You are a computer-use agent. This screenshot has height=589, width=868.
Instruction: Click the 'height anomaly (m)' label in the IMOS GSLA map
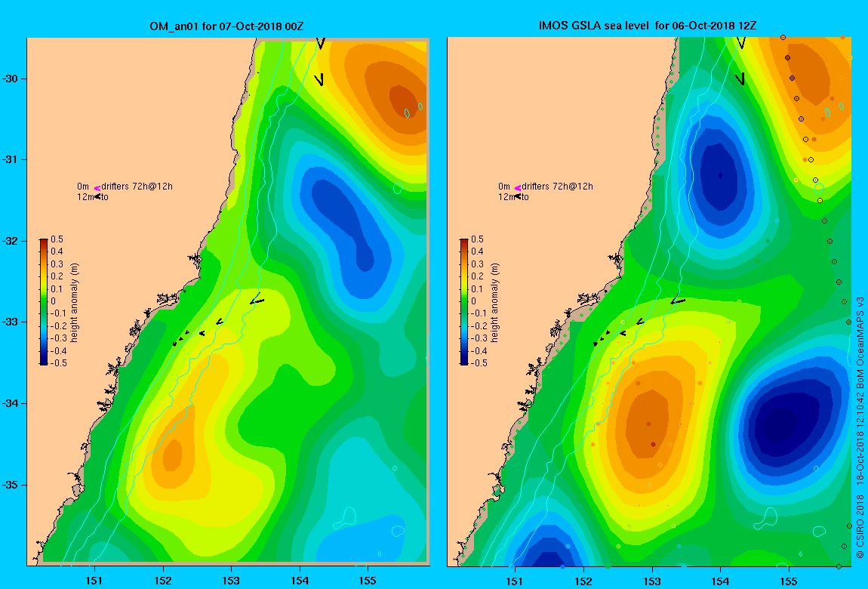tap(495, 302)
